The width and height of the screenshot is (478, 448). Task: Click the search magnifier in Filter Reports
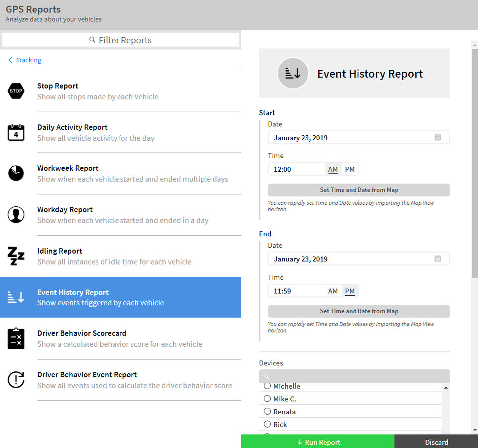(92, 40)
